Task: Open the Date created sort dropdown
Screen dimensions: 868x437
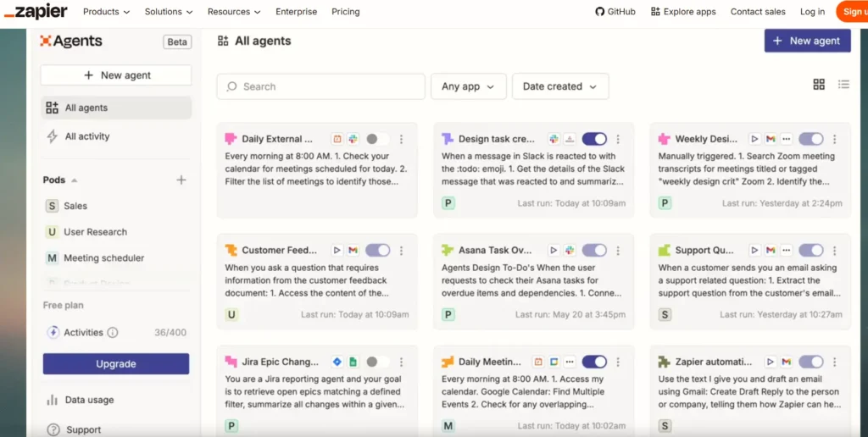Action: click(560, 86)
